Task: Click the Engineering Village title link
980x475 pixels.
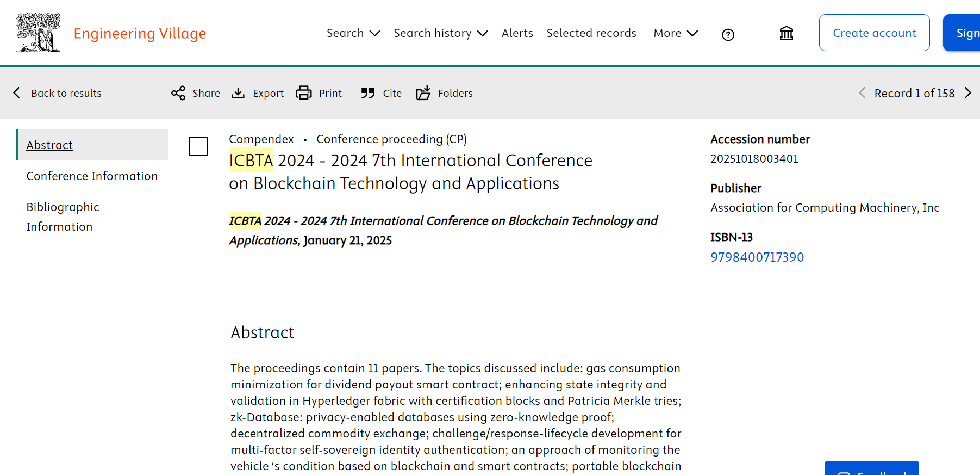Action: pyautogui.click(x=140, y=34)
